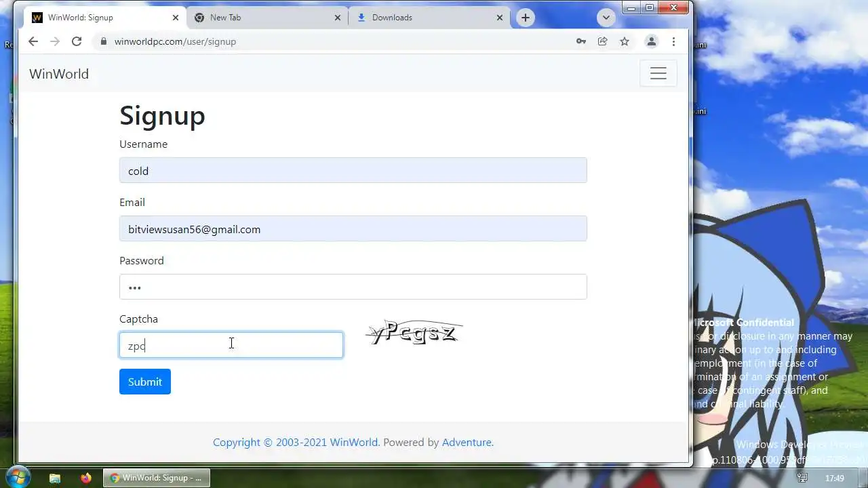
Task: Click the share page icon
Action: click(602, 41)
